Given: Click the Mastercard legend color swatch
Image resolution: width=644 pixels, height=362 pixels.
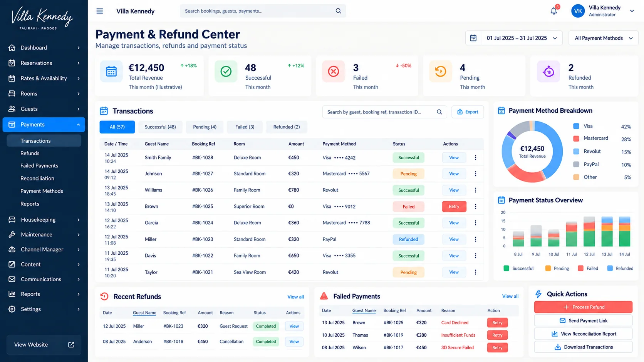Looking at the screenshot, I should point(576,138).
